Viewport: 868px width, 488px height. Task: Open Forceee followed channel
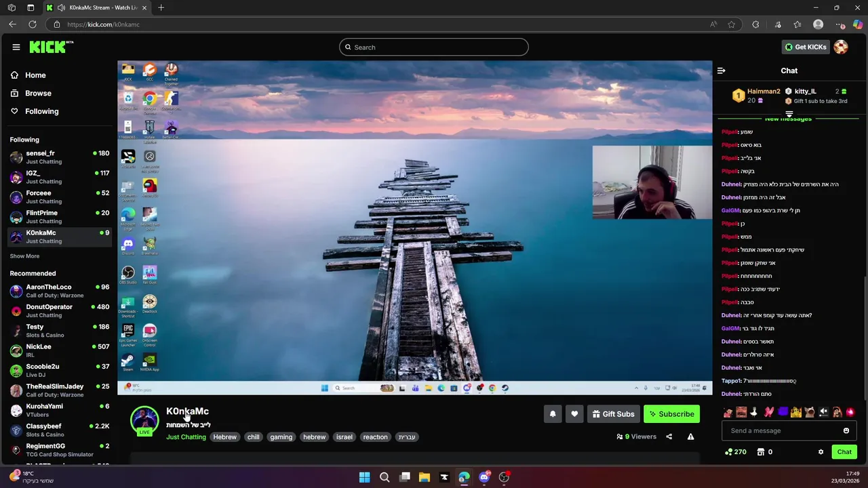pos(60,197)
